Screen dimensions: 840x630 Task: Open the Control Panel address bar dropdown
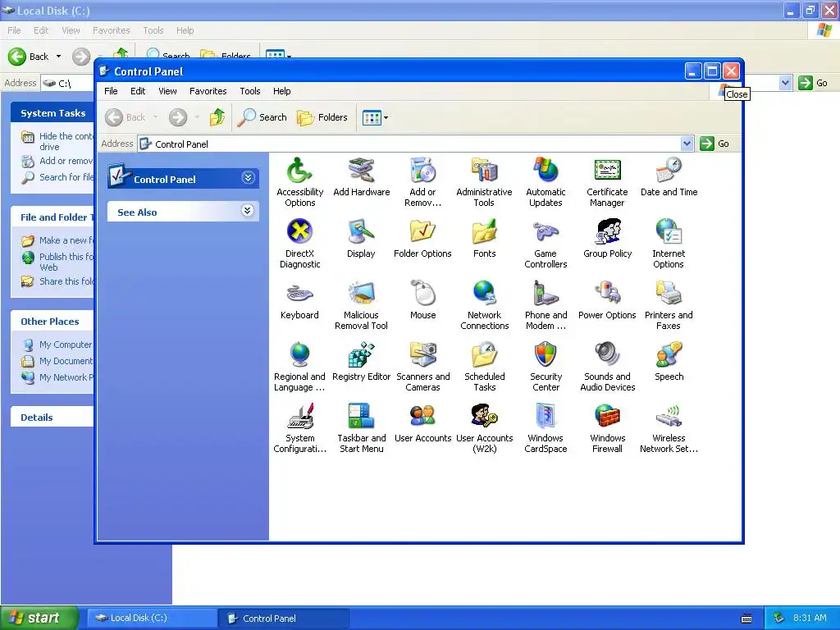[x=687, y=144]
